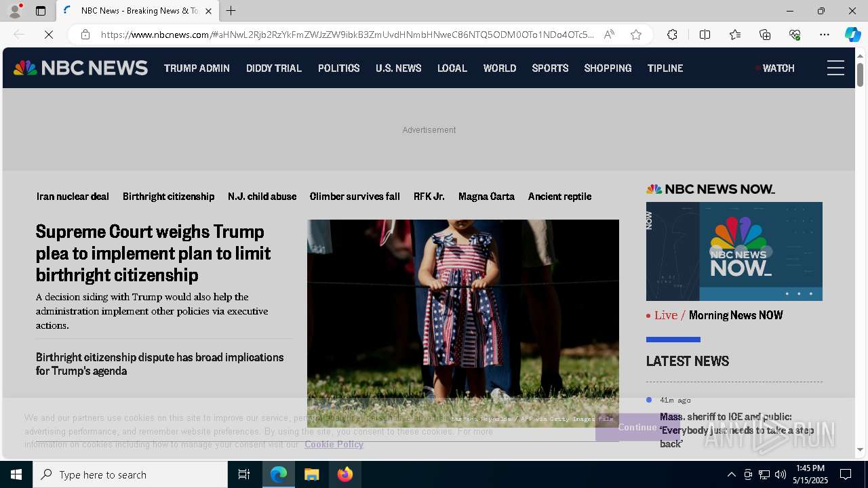Open Mass. sheriff to ICE story
This screenshot has height=488, width=868.
[737, 430]
